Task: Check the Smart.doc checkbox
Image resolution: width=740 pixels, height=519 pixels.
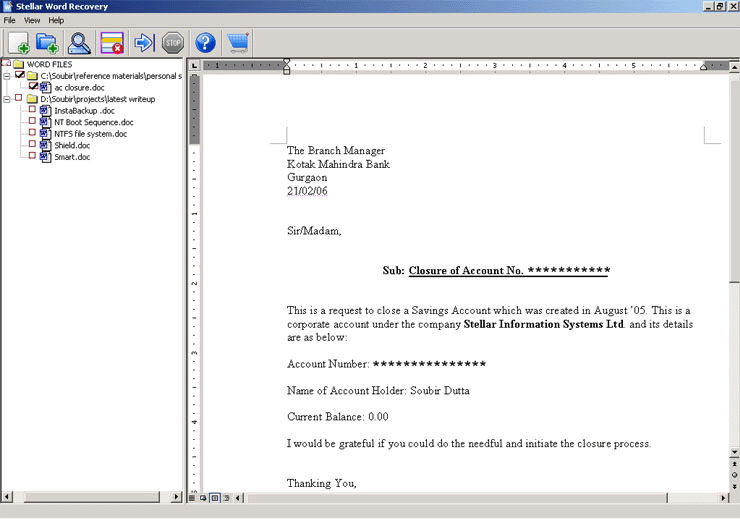Action: [32, 155]
